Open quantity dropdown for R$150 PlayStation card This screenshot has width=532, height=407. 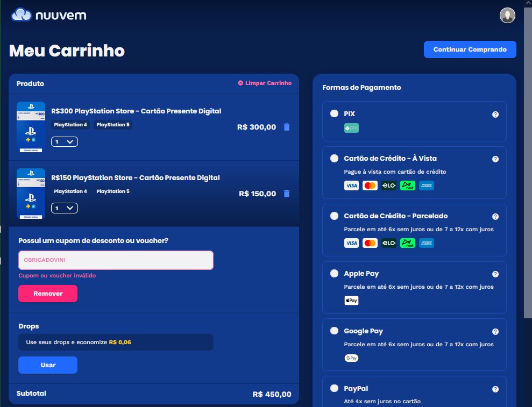(65, 208)
